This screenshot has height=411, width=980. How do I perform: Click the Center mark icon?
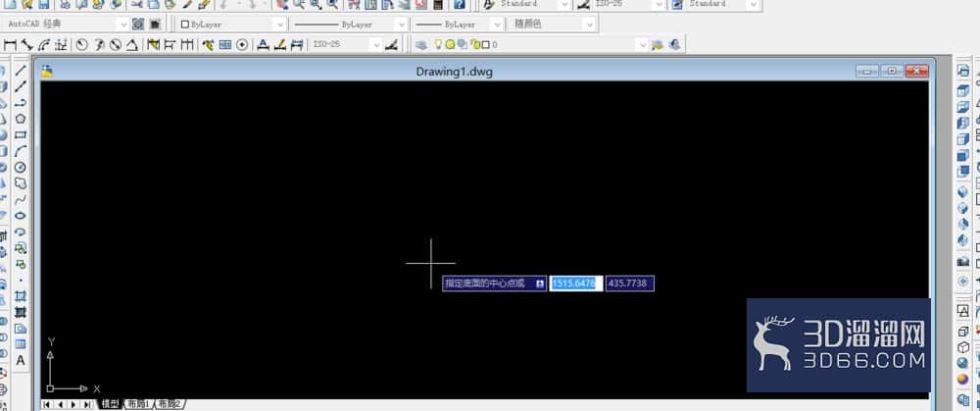pyautogui.click(x=242, y=44)
